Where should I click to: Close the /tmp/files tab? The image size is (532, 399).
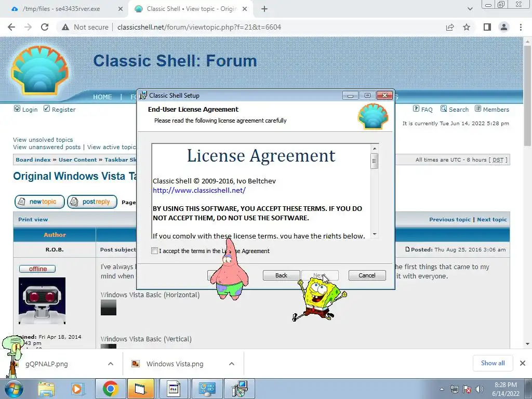[121, 9]
